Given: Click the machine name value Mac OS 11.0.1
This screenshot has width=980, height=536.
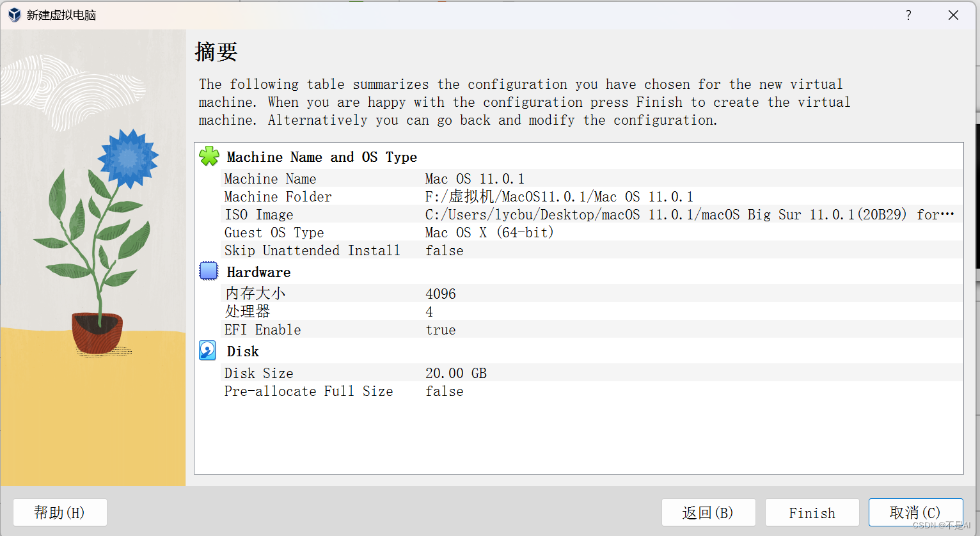Looking at the screenshot, I should pos(475,179).
